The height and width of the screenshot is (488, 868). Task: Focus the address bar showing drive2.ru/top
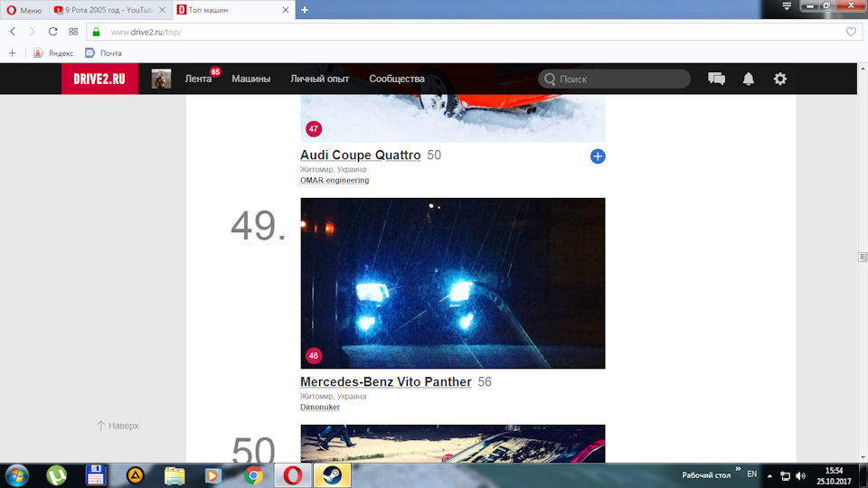click(x=473, y=33)
